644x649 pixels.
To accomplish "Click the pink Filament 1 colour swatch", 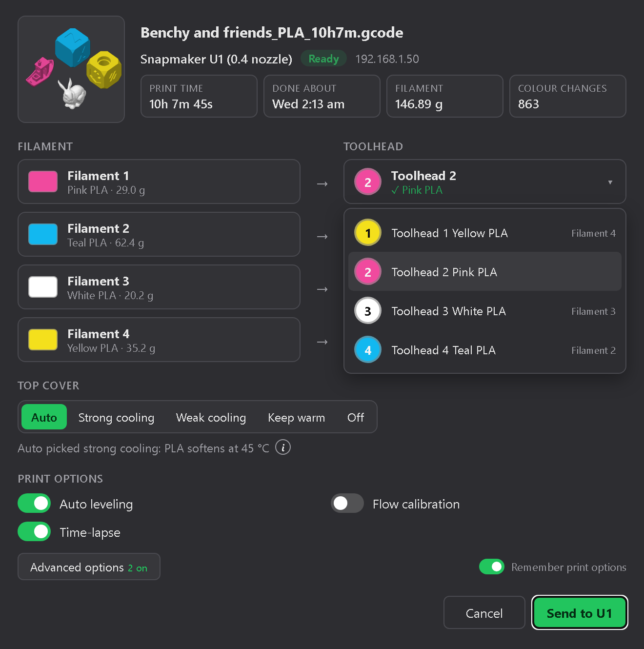I will 43,182.
